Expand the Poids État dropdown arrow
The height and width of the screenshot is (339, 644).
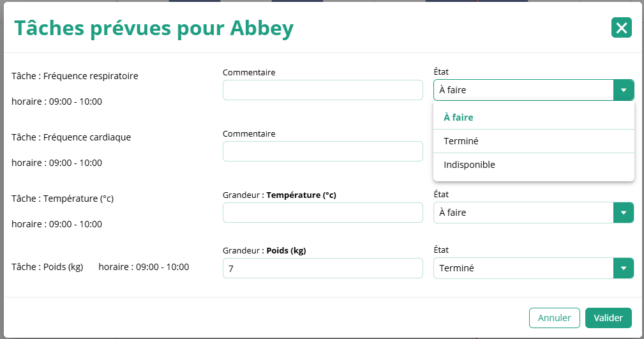624,268
